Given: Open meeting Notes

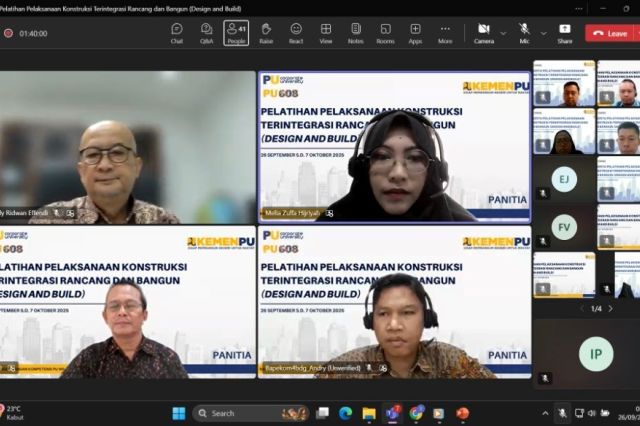Looking at the screenshot, I should [356, 33].
